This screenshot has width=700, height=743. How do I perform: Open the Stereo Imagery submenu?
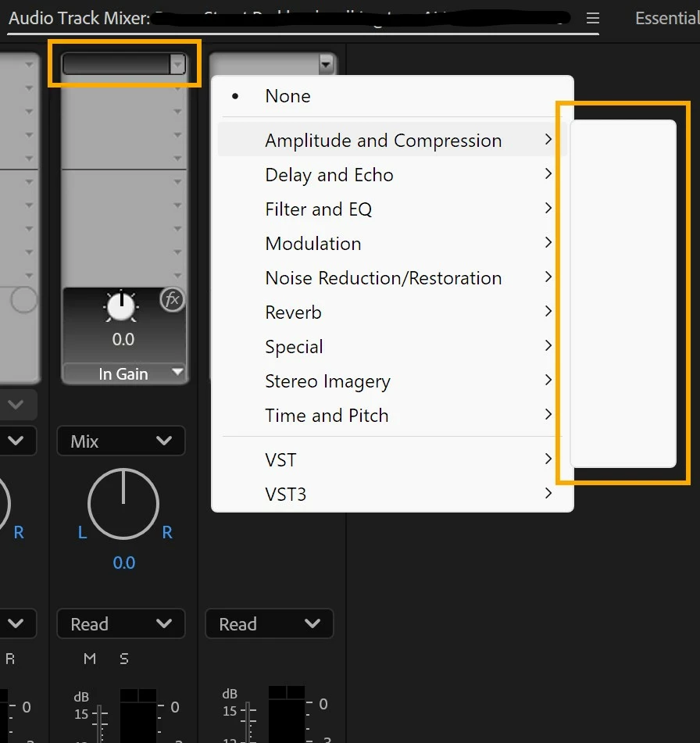click(392, 381)
